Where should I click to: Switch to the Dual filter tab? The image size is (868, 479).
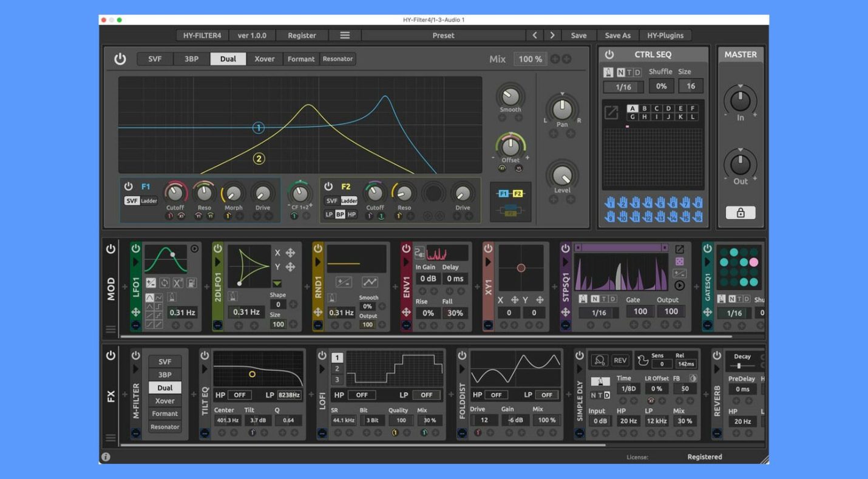click(x=228, y=59)
